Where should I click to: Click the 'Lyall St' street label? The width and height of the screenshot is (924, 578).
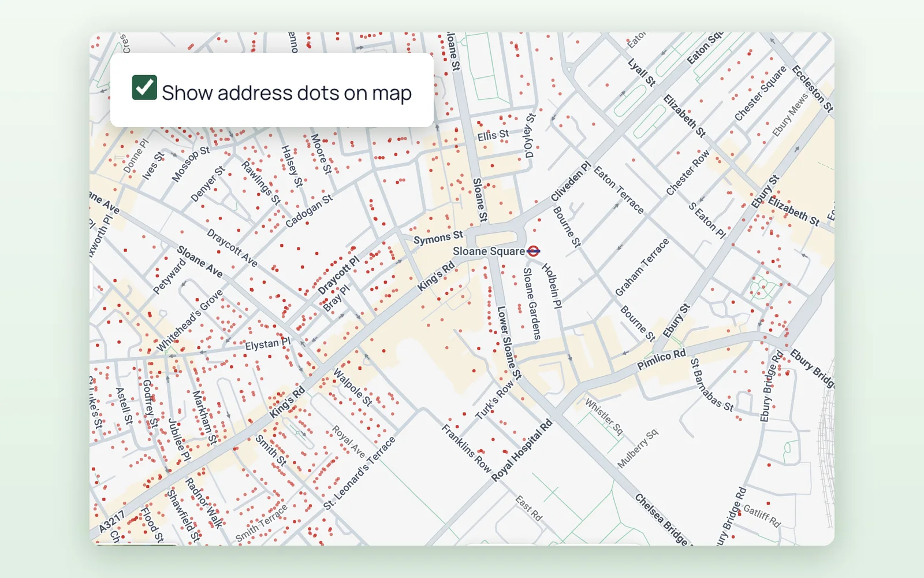tap(642, 73)
